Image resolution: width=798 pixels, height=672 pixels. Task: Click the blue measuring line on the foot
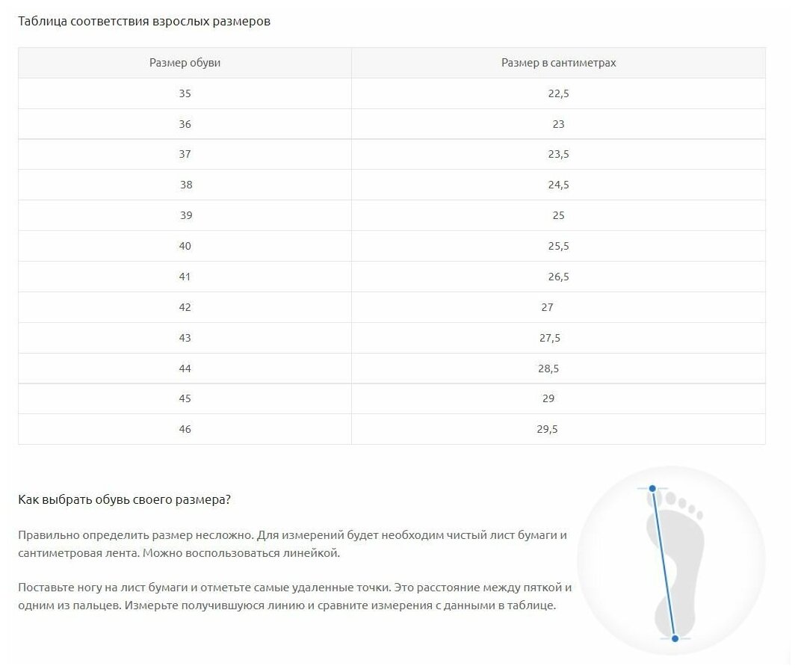[664, 564]
